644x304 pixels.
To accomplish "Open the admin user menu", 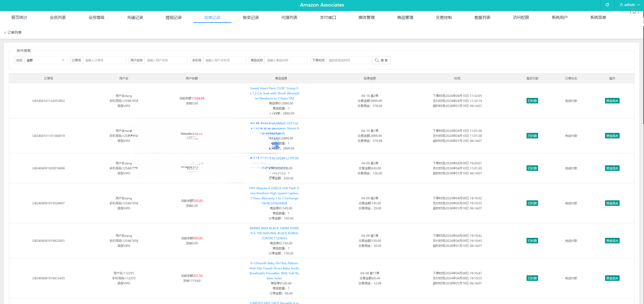I will (630, 5).
